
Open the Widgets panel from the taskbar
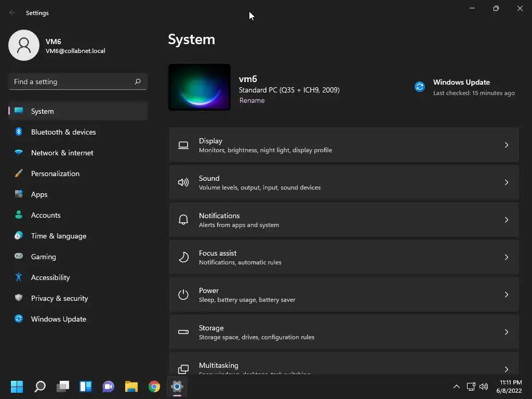(x=86, y=387)
